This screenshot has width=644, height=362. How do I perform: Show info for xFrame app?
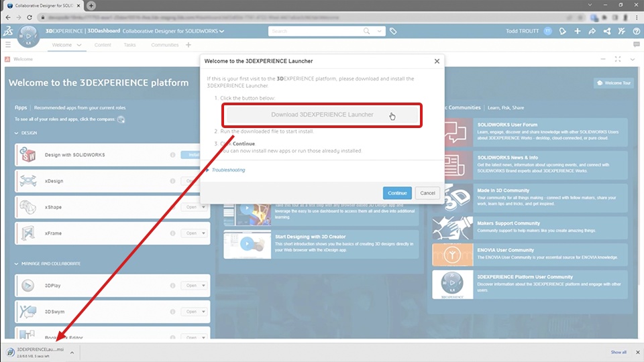click(x=172, y=233)
